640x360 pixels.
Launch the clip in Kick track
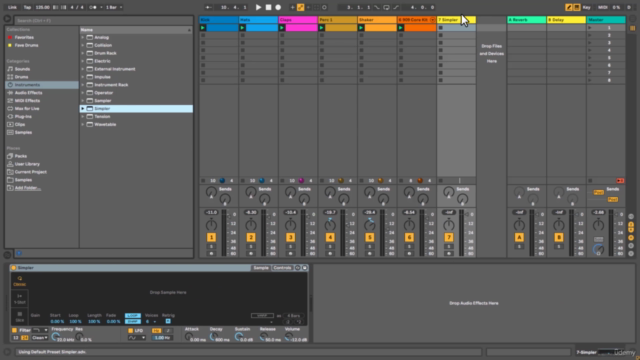[203, 28]
